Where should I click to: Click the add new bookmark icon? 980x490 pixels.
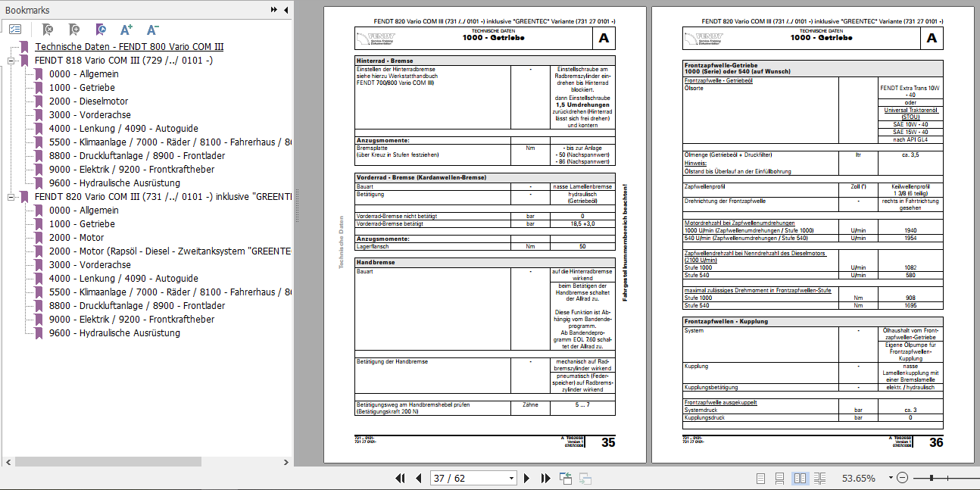click(73, 30)
